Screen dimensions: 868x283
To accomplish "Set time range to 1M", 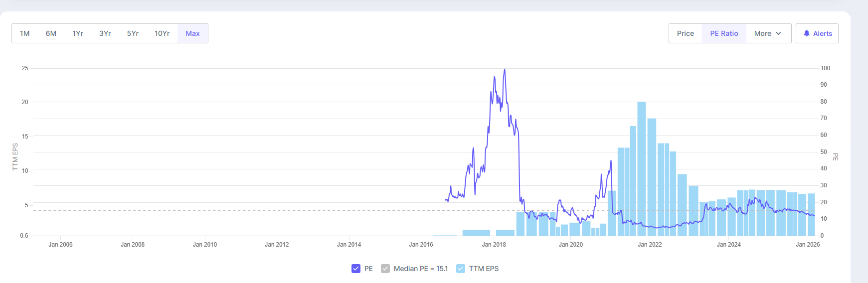I will coord(25,33).
